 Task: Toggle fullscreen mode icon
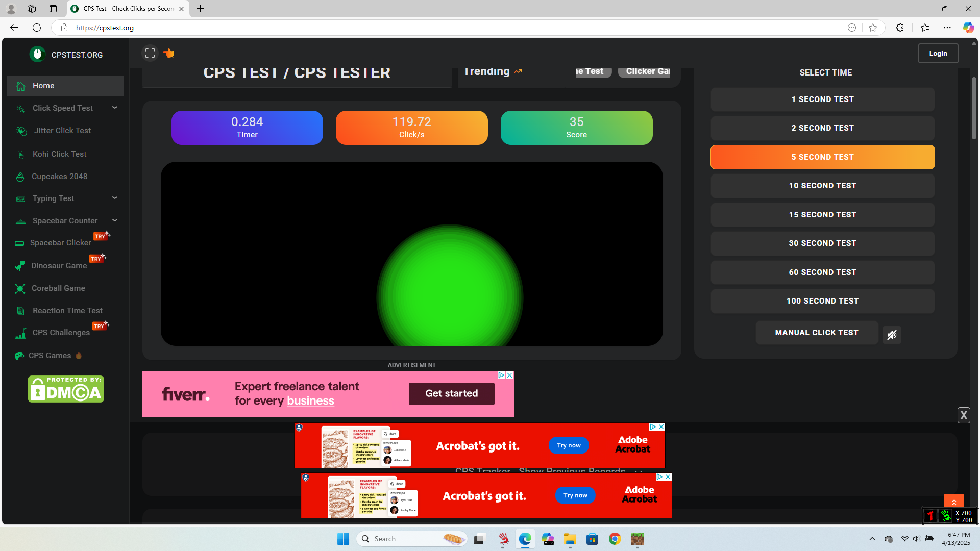[150, 53]
